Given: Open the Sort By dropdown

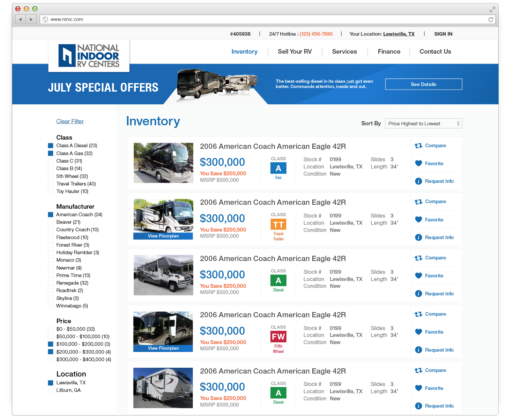Looking at the screenshot, I should click(x=423, y=123).
